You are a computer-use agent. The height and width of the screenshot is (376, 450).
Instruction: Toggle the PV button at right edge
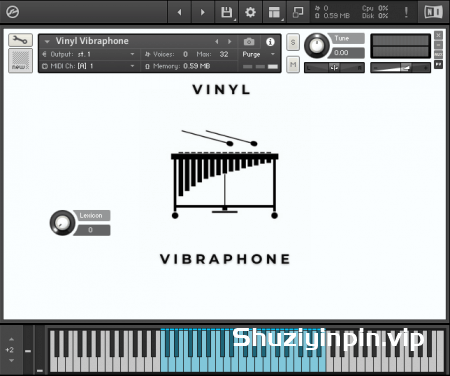[x=439, y=64]
